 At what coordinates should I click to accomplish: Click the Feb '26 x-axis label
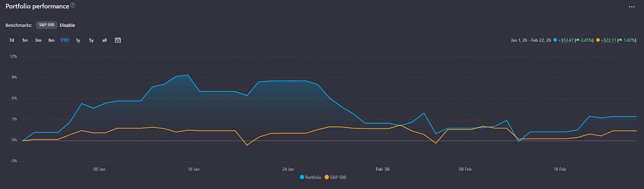(383, 169)
